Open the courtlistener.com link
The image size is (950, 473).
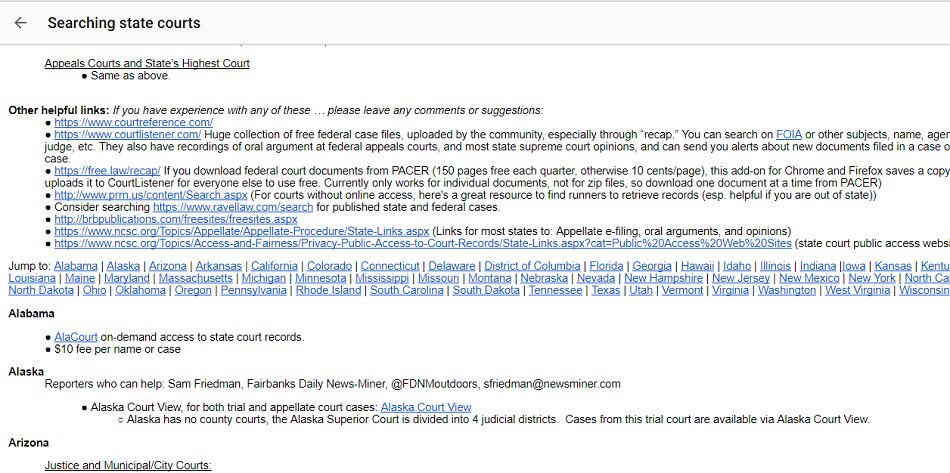pos(127,134)
